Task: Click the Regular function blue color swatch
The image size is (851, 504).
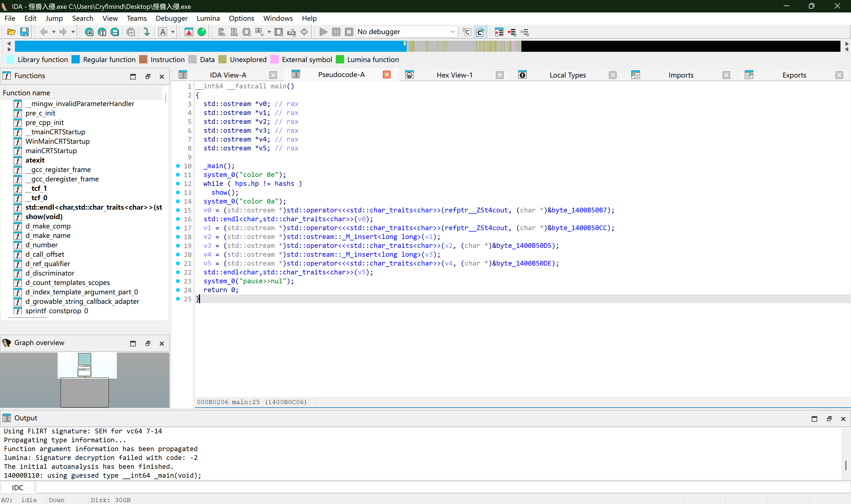Action: coord(76,60)
